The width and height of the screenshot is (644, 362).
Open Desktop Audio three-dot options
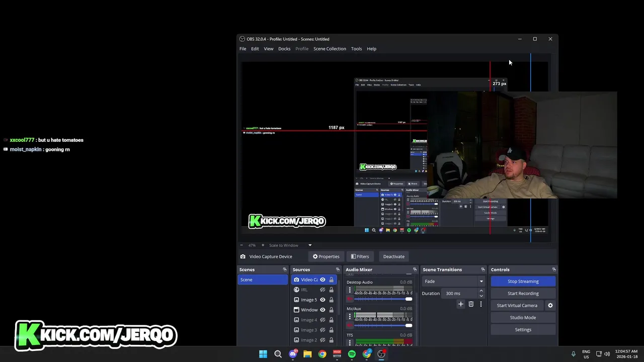pyautogui.click(x=350, y=290)
